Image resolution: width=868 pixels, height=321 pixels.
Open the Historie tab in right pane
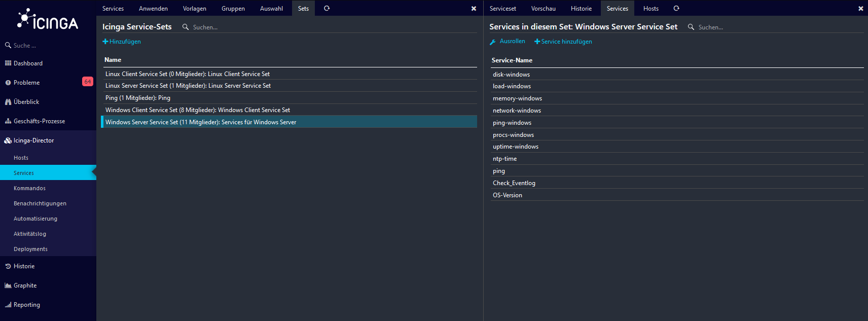tap(581, 8)
